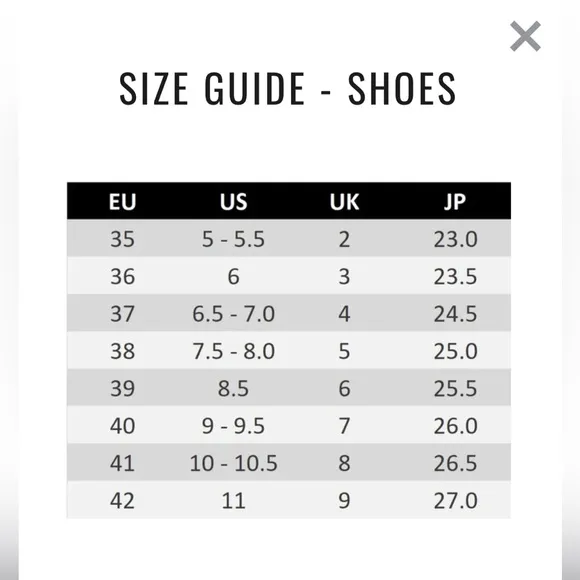
Task: Select US 10 - 10.5 cell
Action: tap(233, 463)
